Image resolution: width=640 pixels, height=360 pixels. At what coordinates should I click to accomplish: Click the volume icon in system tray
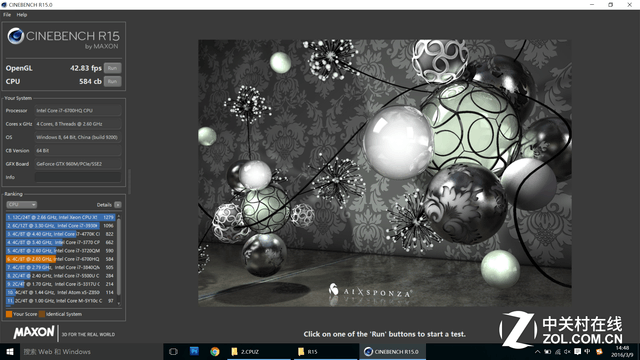tap(567, 351)
